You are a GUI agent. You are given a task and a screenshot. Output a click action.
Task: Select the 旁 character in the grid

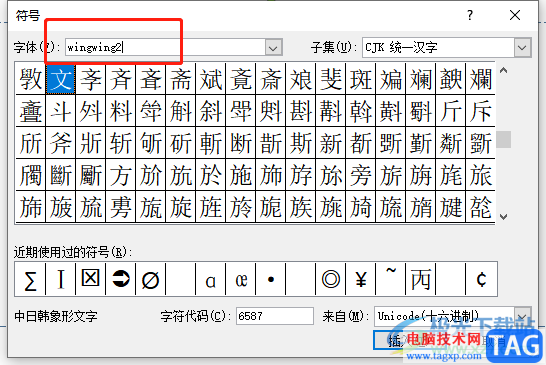(360, 175)
